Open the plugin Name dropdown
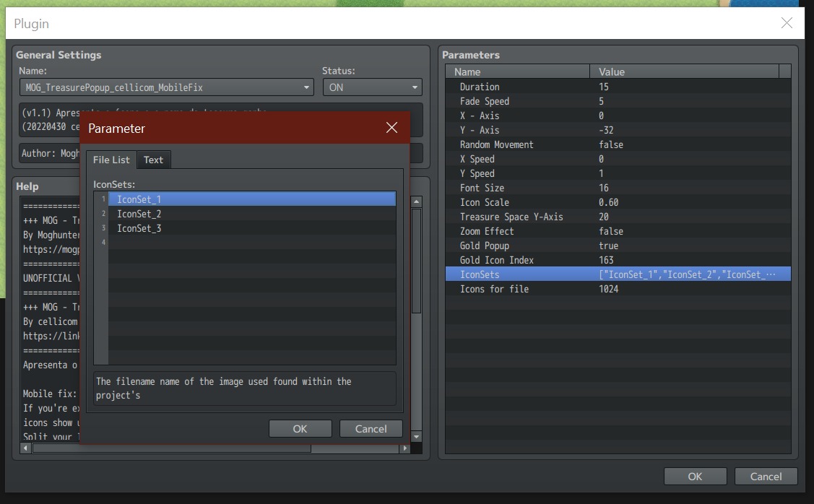814x504 pixels. [x=166, y=87]
